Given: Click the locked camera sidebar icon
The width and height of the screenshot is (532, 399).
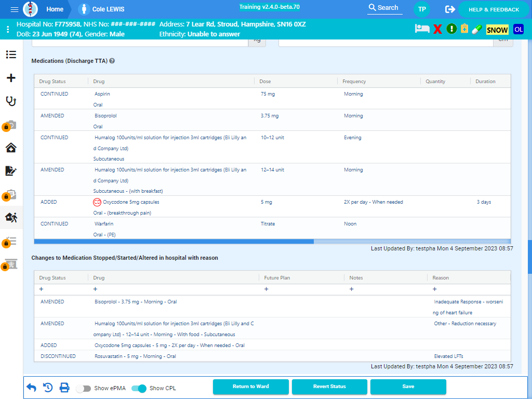Looking at the screenshot, I should point(9,125).
